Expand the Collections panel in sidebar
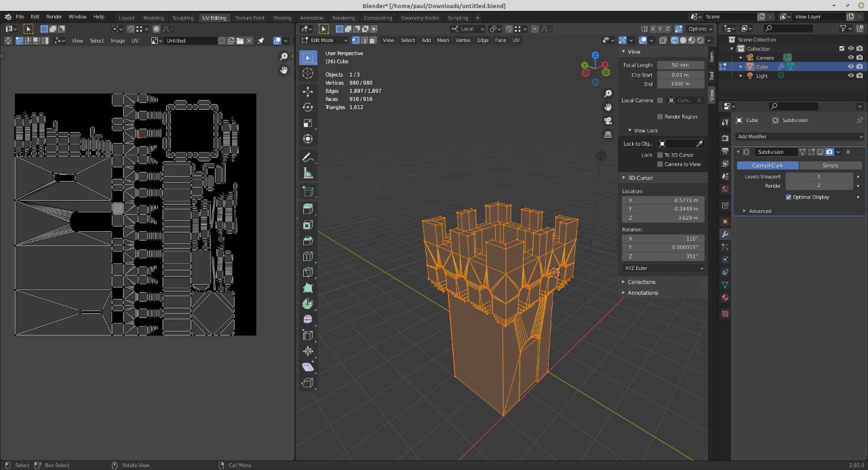The height and width of the screenshot is (470, 868). [x=641, y=282]
